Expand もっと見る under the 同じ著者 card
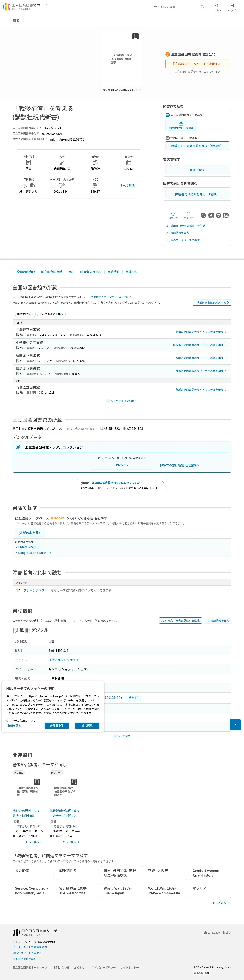244x980 pixels. point(34,842)
